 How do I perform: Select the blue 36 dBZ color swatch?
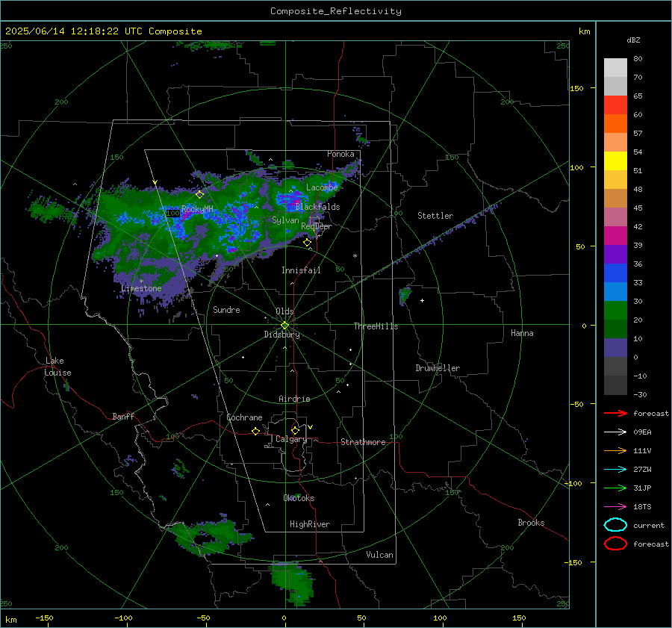pyautogui.click(x=615, y=273)
